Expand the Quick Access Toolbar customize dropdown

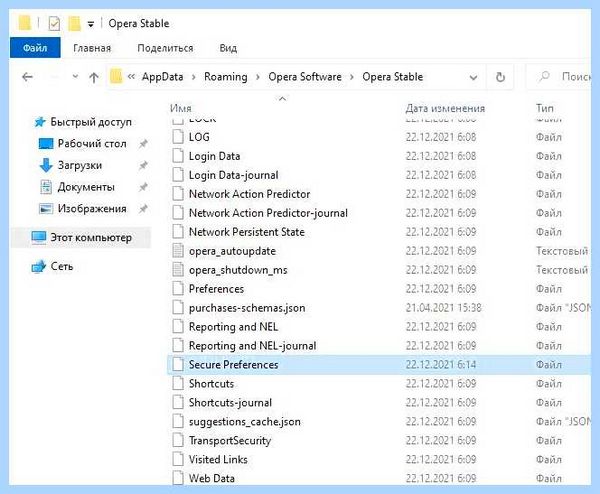point(91,24)
